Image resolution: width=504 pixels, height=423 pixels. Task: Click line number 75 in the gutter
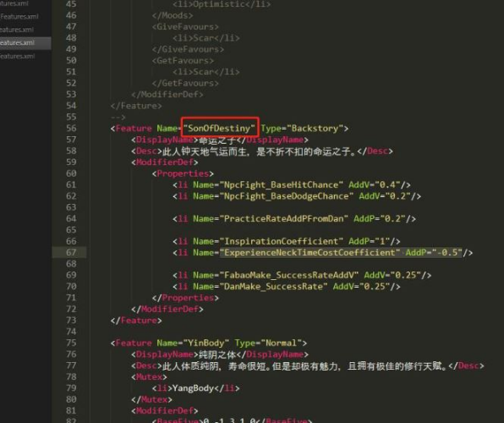71,343
